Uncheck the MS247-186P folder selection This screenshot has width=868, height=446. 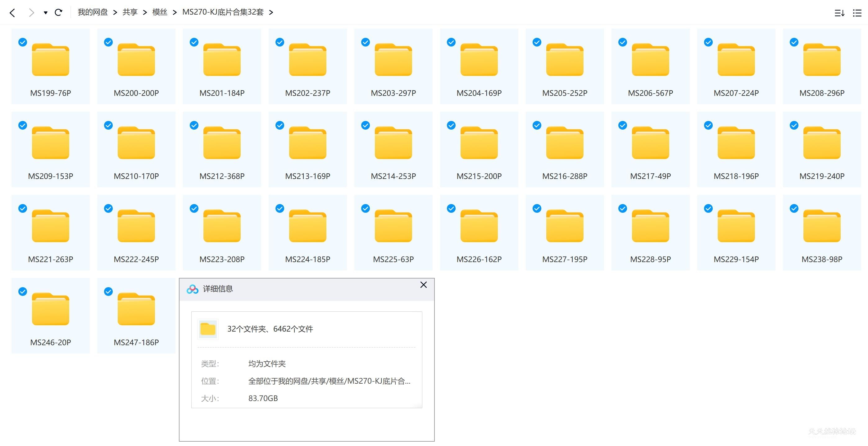108,292
